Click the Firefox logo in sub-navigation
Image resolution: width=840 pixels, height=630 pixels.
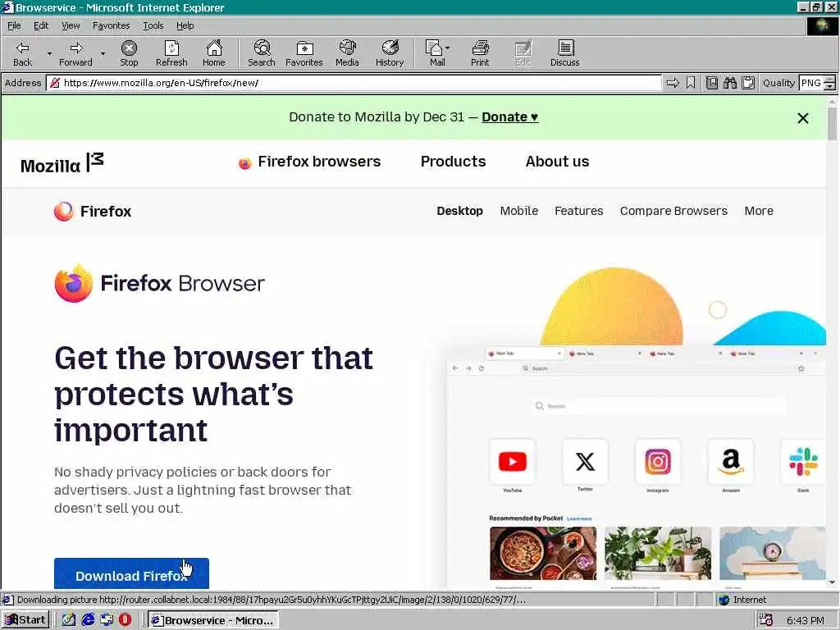pyautogui.click(x=92, y=211)
